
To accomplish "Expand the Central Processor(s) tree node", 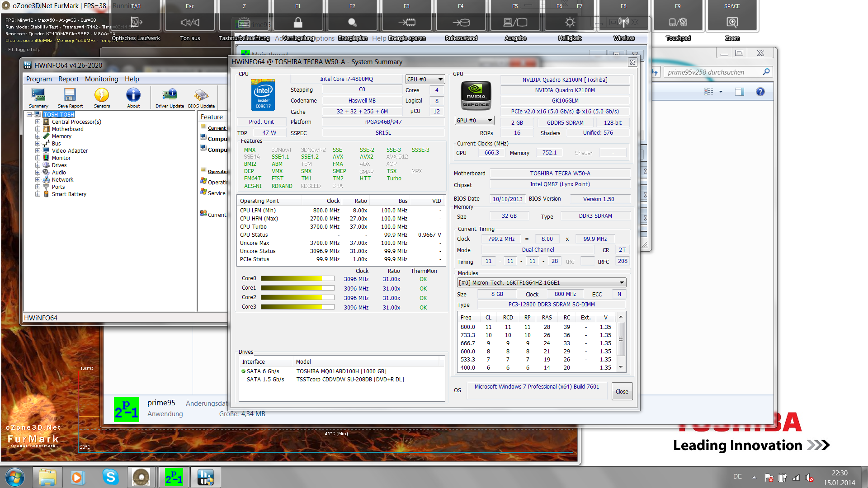I will pyautogui.click(x=38, y=122).
